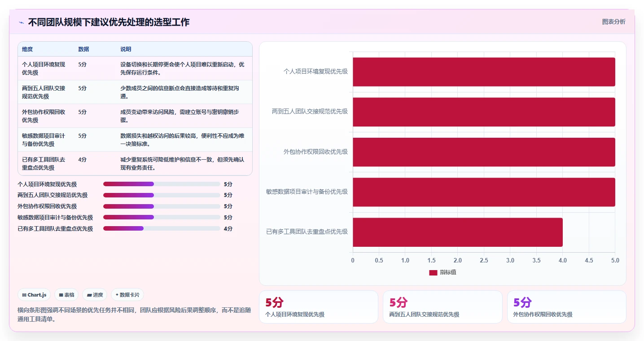Click the chart bar for 两到五人团队交接规范优先级
644x341 pixels.
[484, 112]
